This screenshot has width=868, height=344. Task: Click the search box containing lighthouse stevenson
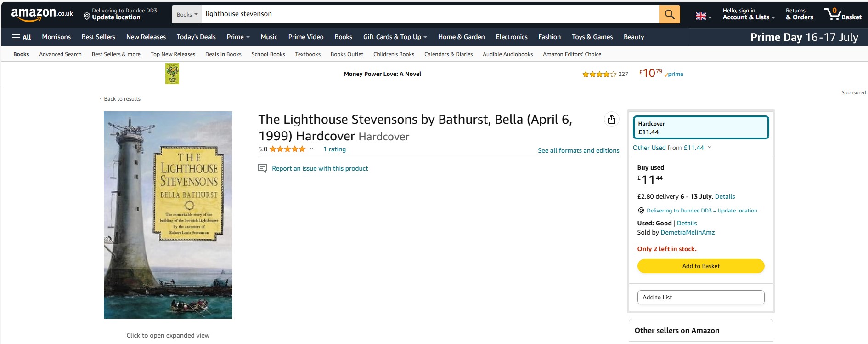pos(430,14)
